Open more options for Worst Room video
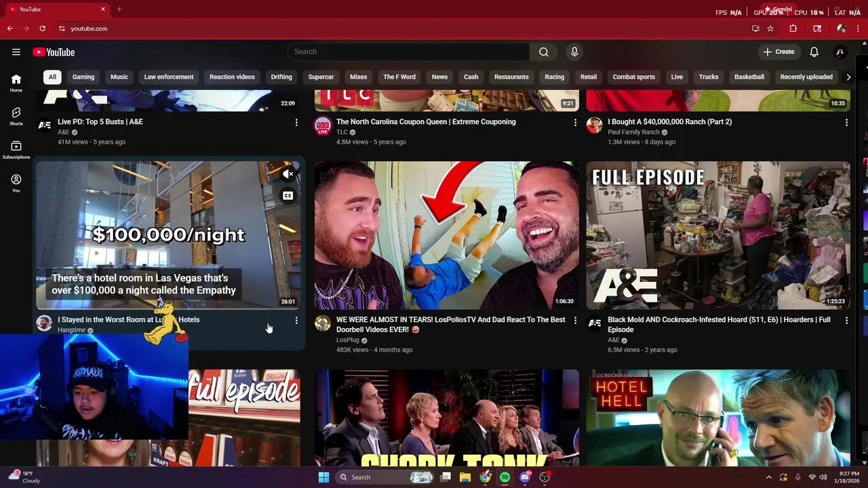The height and width of the screenshot is (488, 868). (296, 321)
